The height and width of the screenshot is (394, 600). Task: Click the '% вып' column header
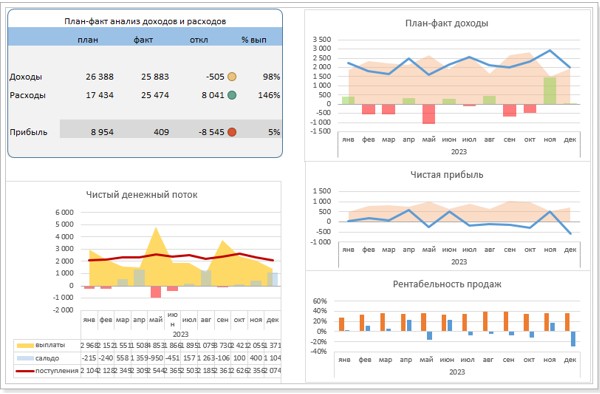pyautogui.click(x=254, y=40)
